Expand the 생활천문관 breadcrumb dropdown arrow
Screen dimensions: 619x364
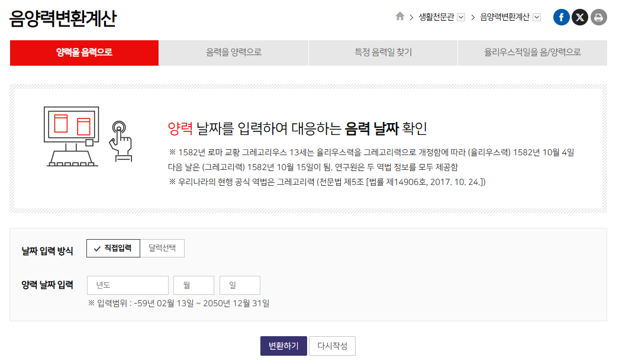[x=462, y=17]
